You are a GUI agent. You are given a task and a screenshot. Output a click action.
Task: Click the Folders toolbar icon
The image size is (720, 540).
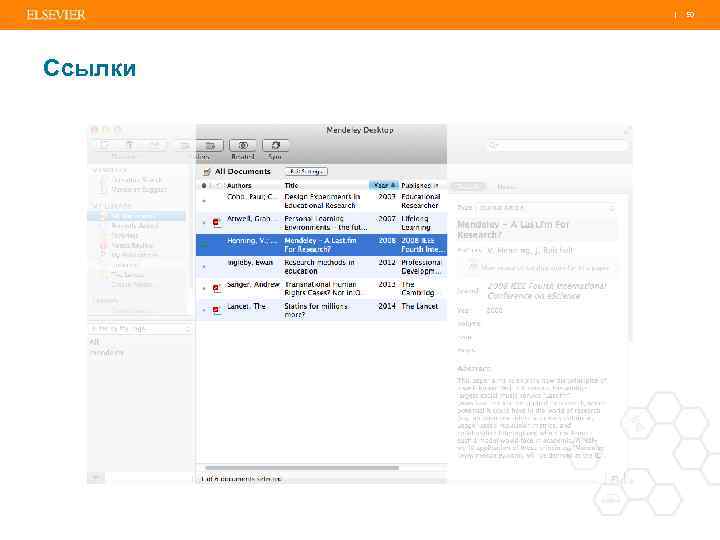[210, 146]
